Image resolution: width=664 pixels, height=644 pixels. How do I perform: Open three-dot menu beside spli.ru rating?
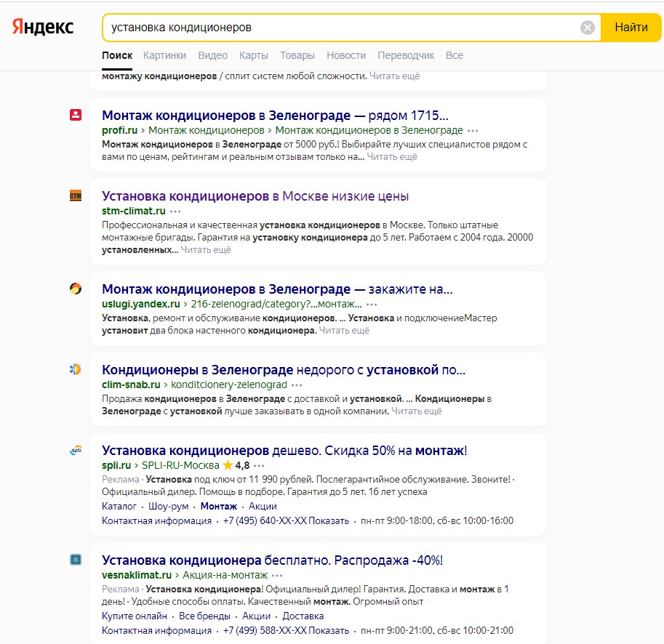point(259,465)
